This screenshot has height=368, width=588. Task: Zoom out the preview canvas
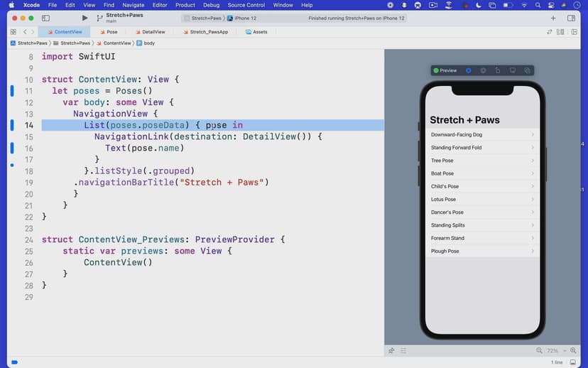(540, 351)
